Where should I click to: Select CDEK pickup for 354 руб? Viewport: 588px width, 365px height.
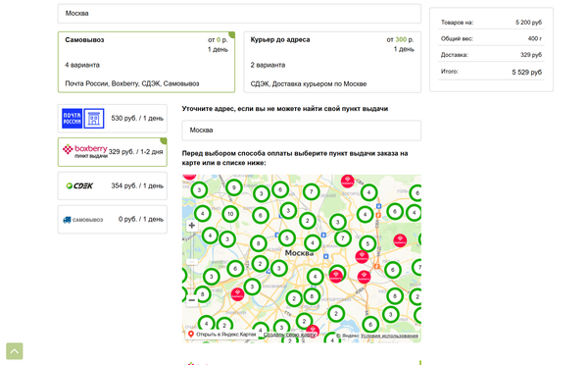[x=112, y=185]
